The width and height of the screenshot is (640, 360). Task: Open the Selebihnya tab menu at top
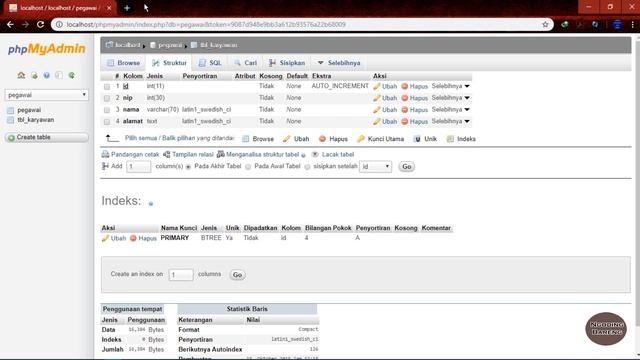pyautogui.click(x=339, y=63)
